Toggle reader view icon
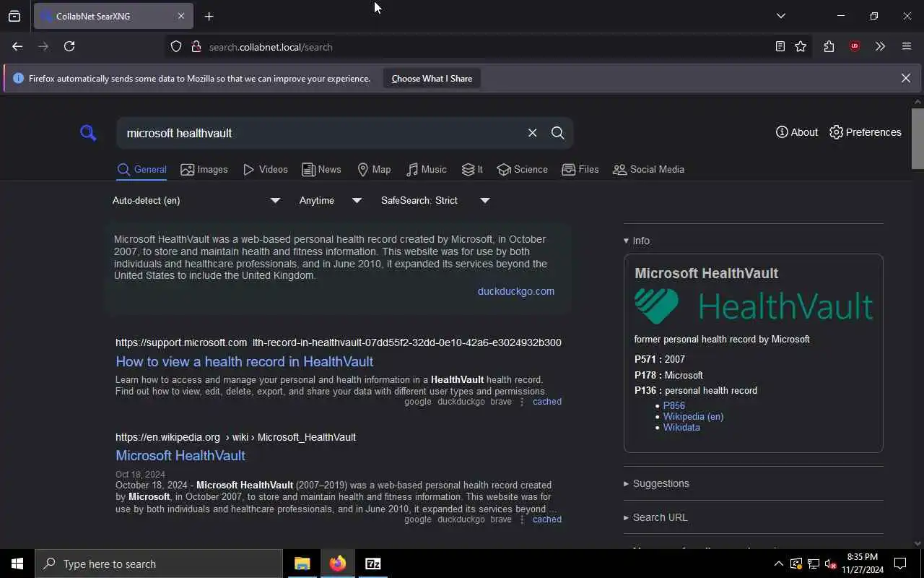Image resolution: width=924 pixels, height=578 pixels. [780, 46]
